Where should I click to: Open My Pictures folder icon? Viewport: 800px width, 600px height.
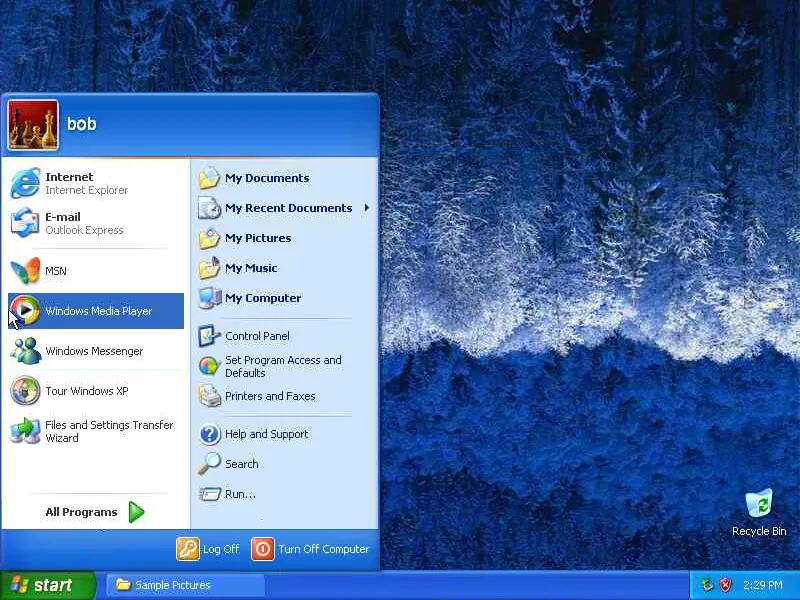point(209,238)
